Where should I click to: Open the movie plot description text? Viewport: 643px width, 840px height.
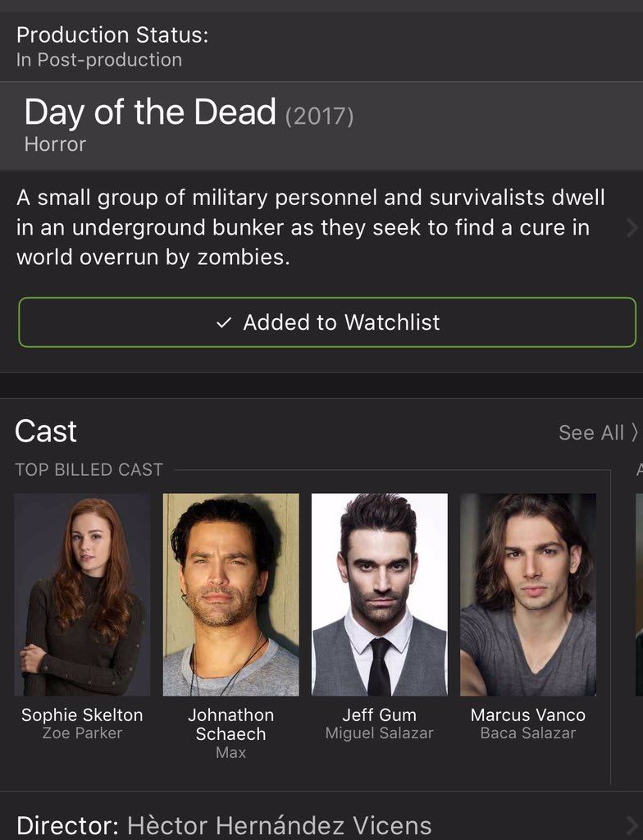click(311, 228)
